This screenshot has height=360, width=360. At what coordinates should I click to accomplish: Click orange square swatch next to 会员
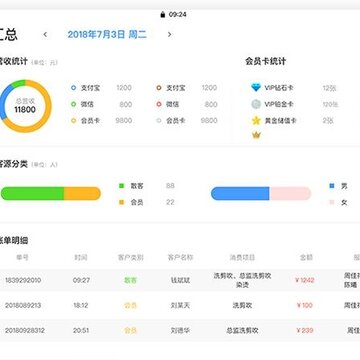(x=122, y=202)
